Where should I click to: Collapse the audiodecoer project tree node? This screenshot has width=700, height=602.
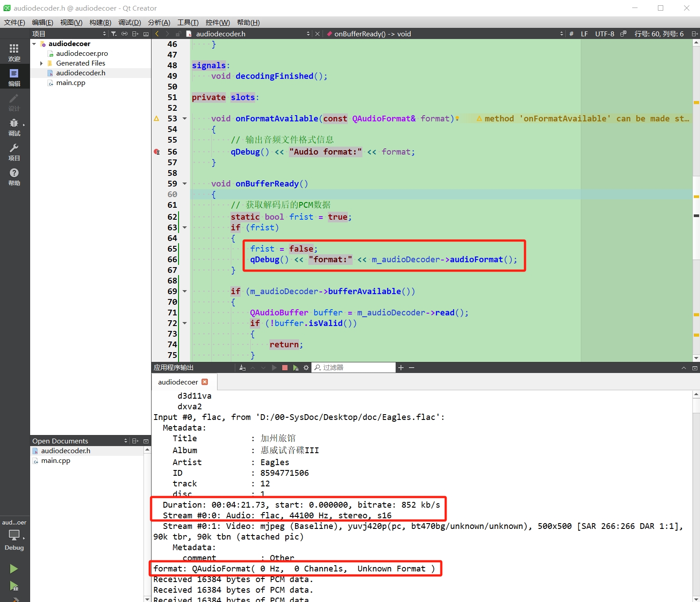pyautogui.click(x=35, y=44)
